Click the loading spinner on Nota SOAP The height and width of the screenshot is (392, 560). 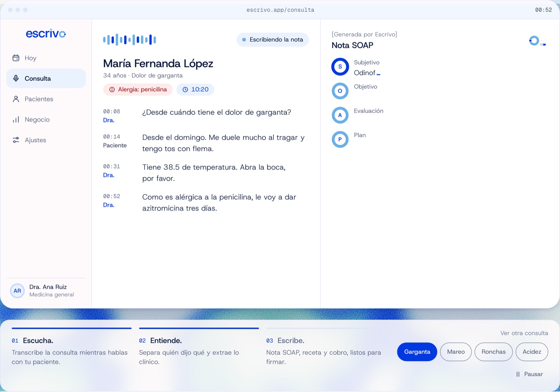click(537, 41)
